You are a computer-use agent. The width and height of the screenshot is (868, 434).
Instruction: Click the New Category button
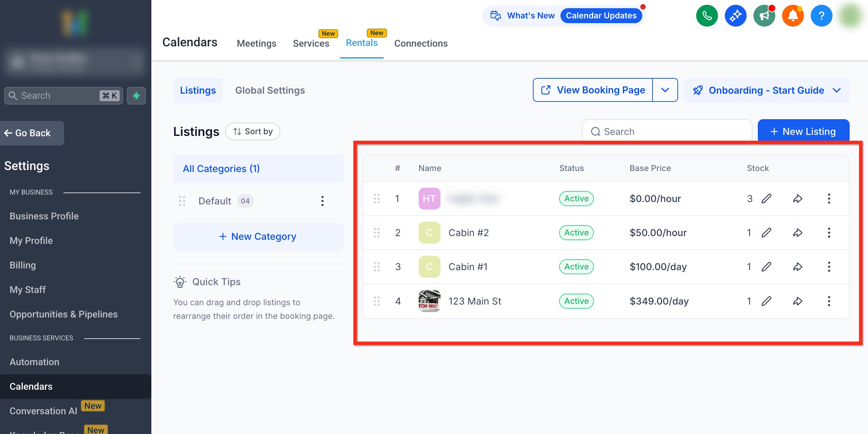click(x=258, y=236)
